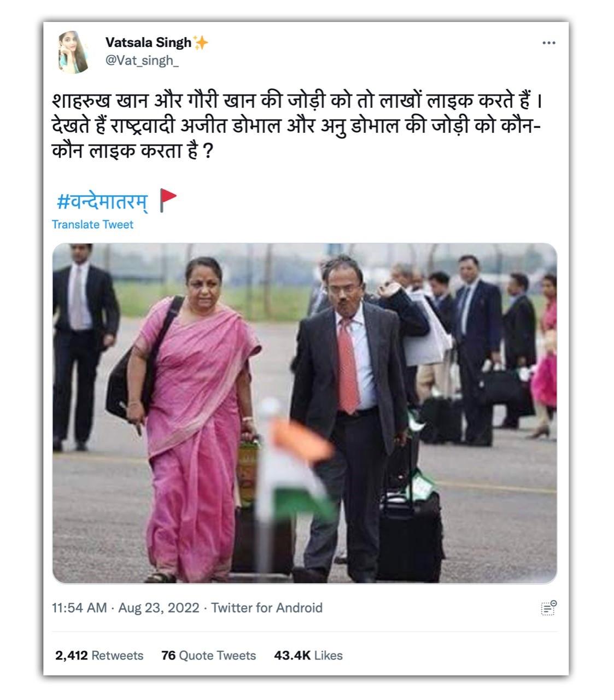This screenshot has height=700, width=614.
Task: View the 2,412 Retweets list
Action: [x=99, y=655]
